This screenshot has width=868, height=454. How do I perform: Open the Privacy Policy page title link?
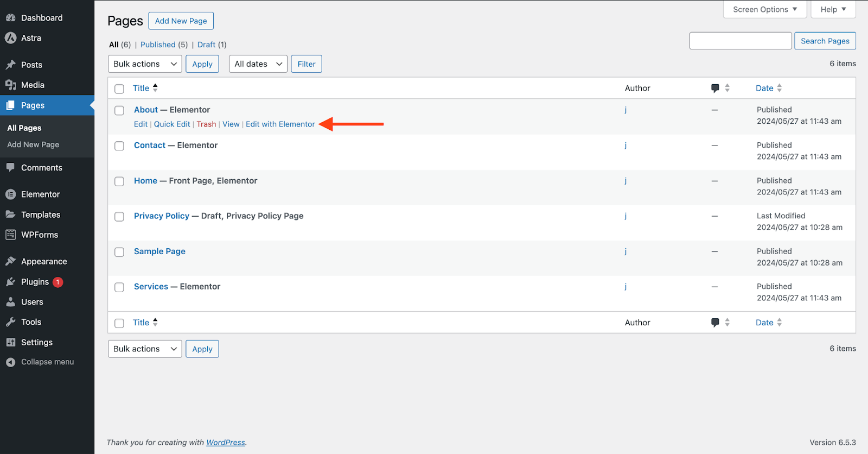click(x=162, y=216)
